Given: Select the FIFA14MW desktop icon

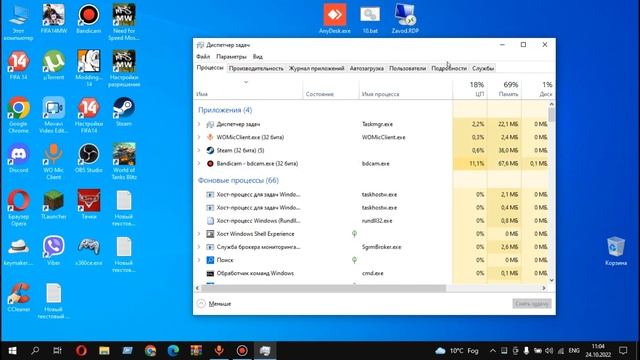Looking at the screenshot, I should pyautogui.click(x=53, y=19).
